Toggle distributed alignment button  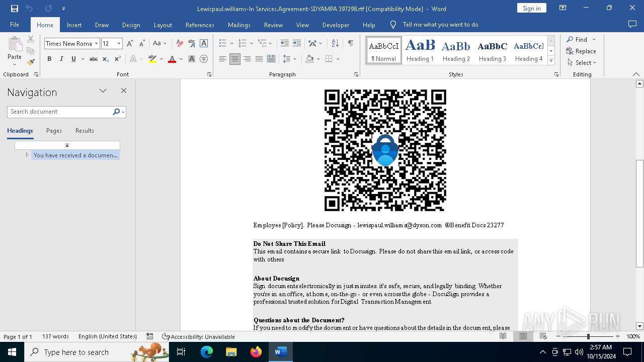pyautogui.click(x=271, y=59)
